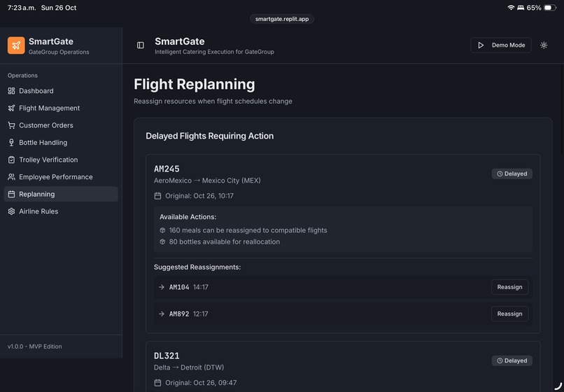
Task: Click the 'Suggested Reassignments:' label
Action: coord(197,267)
